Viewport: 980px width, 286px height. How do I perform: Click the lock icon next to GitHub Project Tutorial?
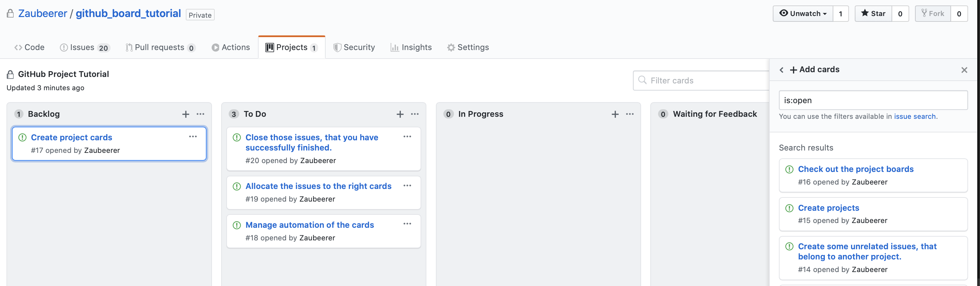coord(11,74)
